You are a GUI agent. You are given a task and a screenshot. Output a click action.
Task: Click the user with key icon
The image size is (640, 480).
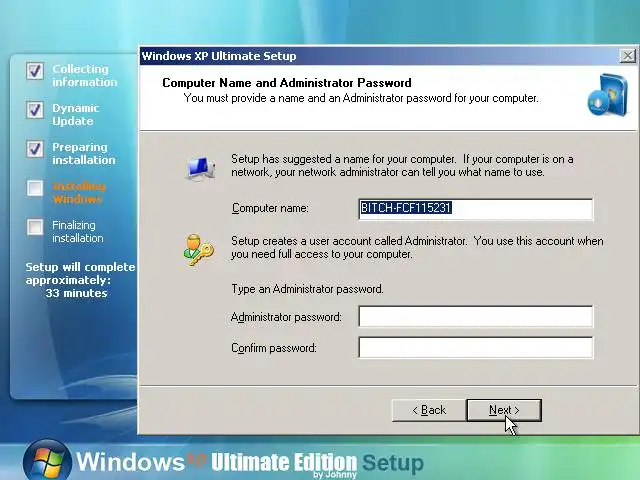[198, 249]
